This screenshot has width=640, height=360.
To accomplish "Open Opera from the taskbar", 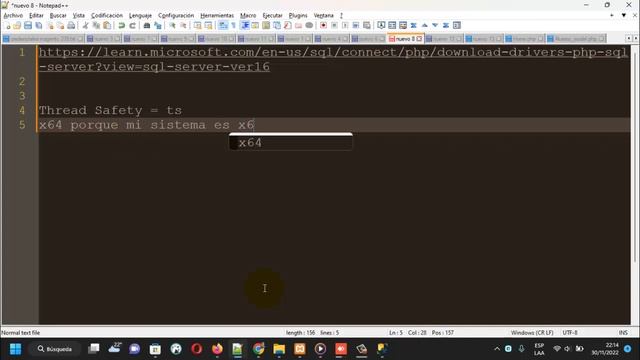I will pyautogui.click(x=197, y=349).
